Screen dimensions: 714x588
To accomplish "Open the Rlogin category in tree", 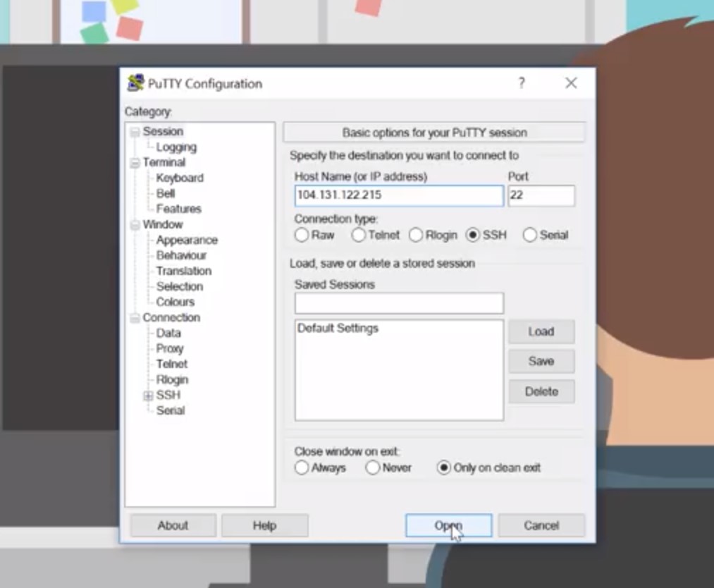I will click(x=172, y=379).
